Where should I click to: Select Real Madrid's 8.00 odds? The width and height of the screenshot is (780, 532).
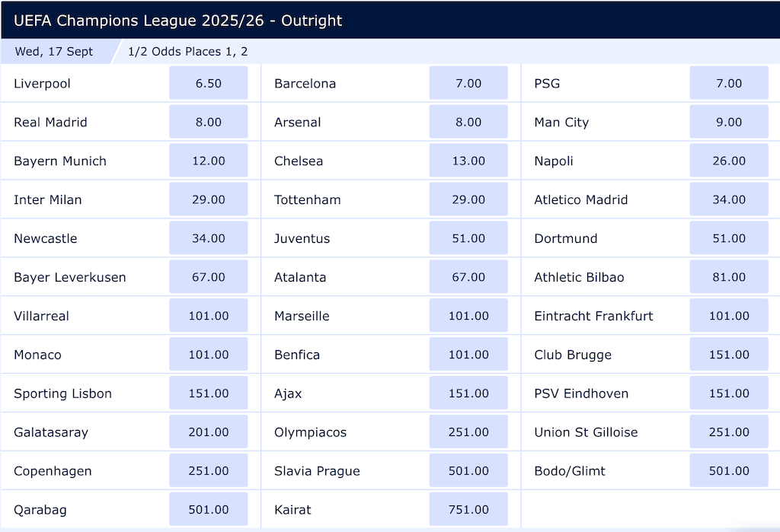click(x=208, y=122)
